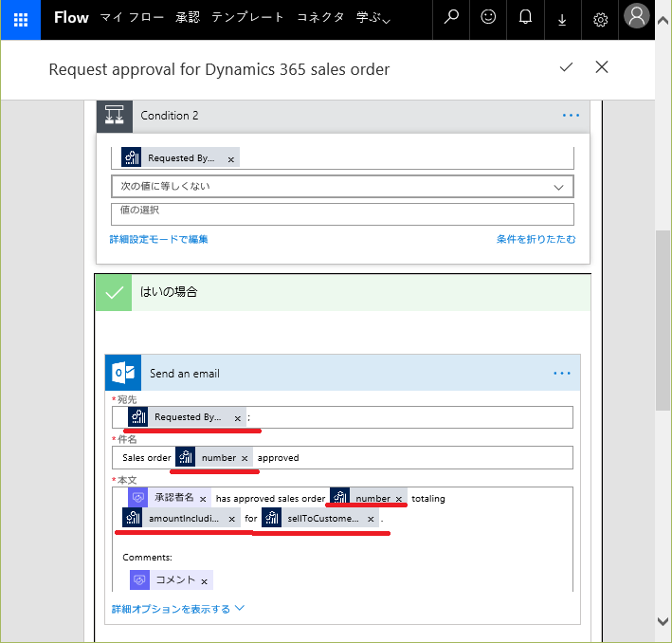
Task: Open the 次の値に等しくない operator dropdown
Action: (342, 187)
